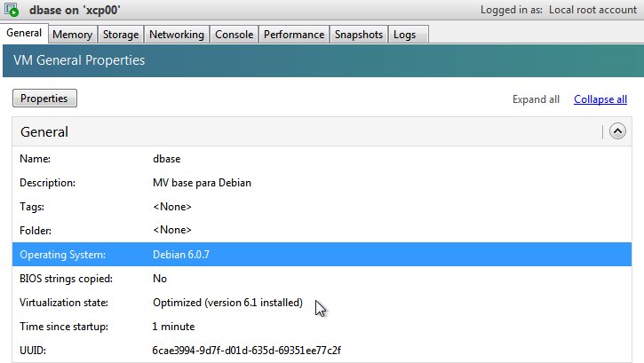Open the Memory tab
The width and height of the screenshot is (644, 363).
tap(73, 35)
